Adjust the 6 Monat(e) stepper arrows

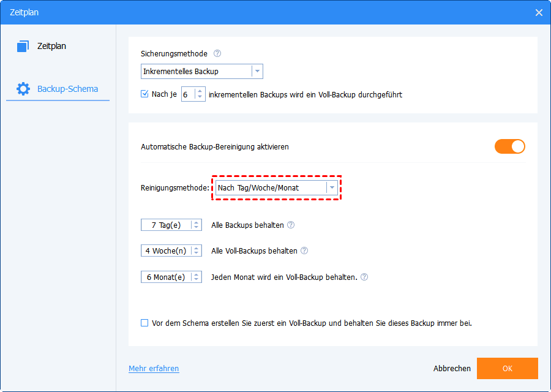pyautogui.click(x=197, y=277)
